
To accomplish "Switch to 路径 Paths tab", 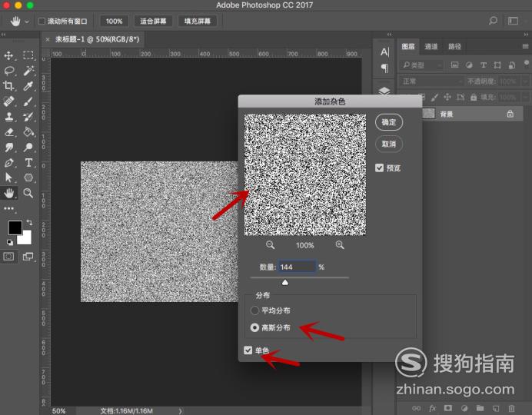I will (454, 46).
